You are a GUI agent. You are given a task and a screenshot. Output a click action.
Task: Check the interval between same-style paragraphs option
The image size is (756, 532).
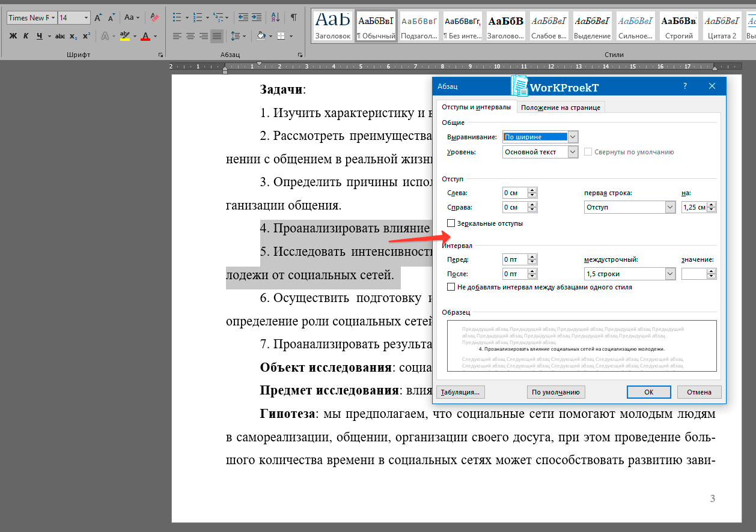(451, 287)
